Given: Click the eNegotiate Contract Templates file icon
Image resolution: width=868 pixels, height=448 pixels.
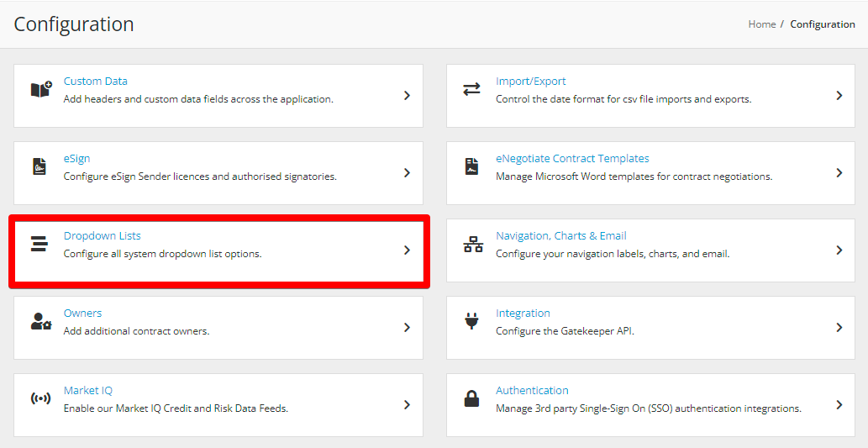Looking at the screenshot, I should (471, 166).
